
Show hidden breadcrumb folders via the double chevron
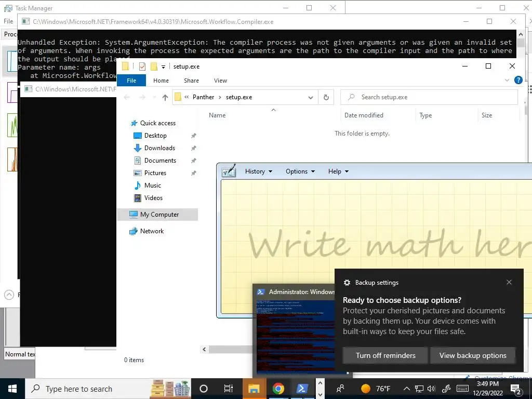click(187, 97)
